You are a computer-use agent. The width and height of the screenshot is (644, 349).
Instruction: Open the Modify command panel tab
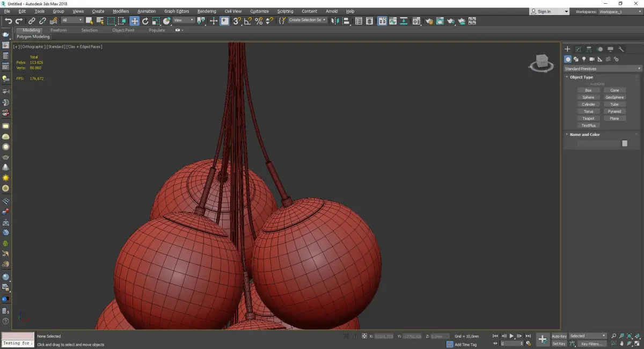tap(578, 49)
